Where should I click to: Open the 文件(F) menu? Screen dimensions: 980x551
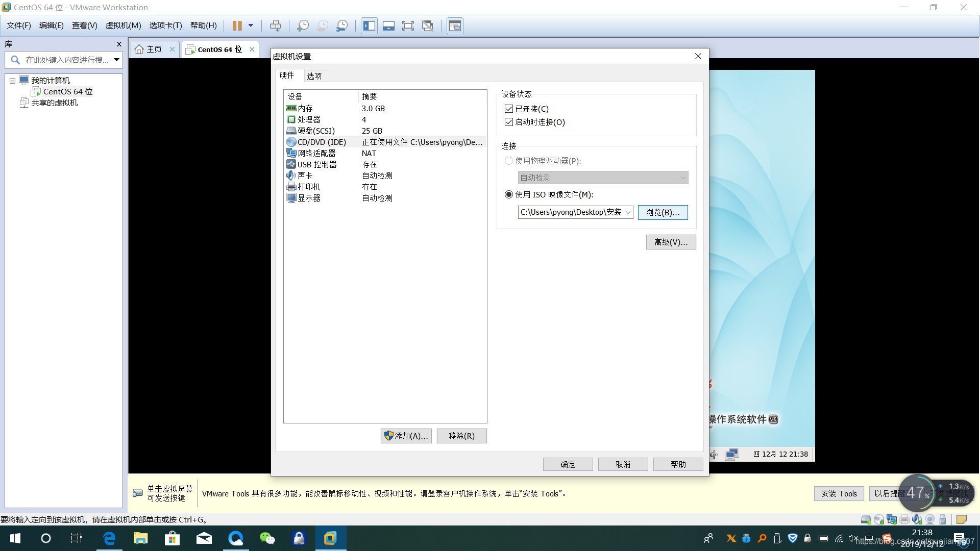[x=19, y=26]
